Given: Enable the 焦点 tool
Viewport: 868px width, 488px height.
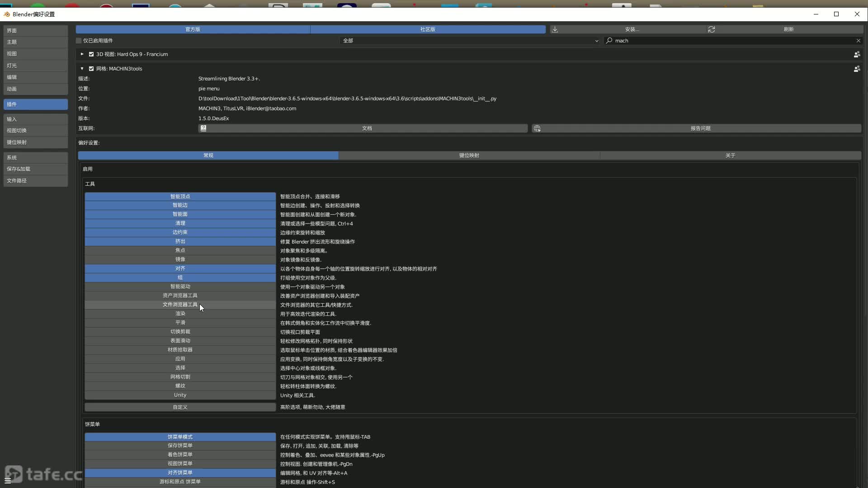Looking at the screenshot, I should [180, 250].
